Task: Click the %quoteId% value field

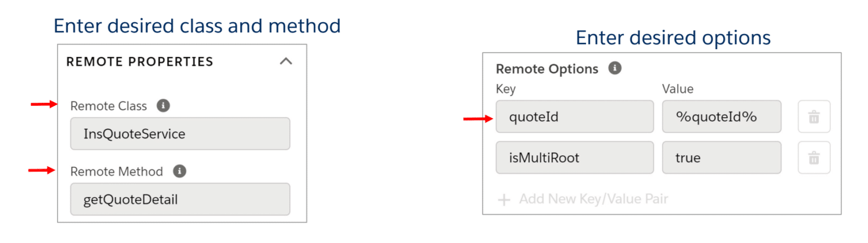Action: click(x=722, y=117)
